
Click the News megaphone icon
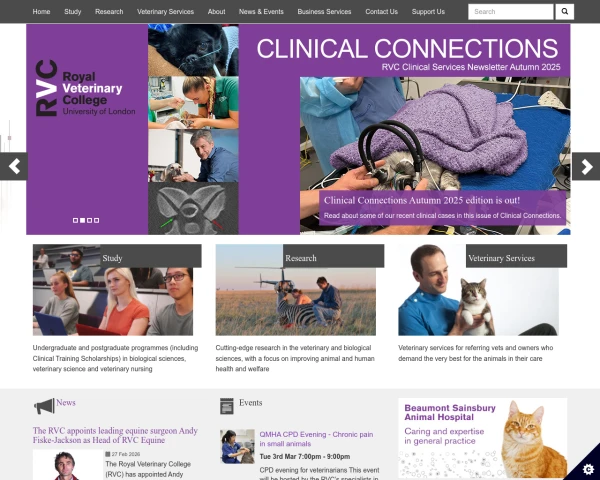[44, 406]
